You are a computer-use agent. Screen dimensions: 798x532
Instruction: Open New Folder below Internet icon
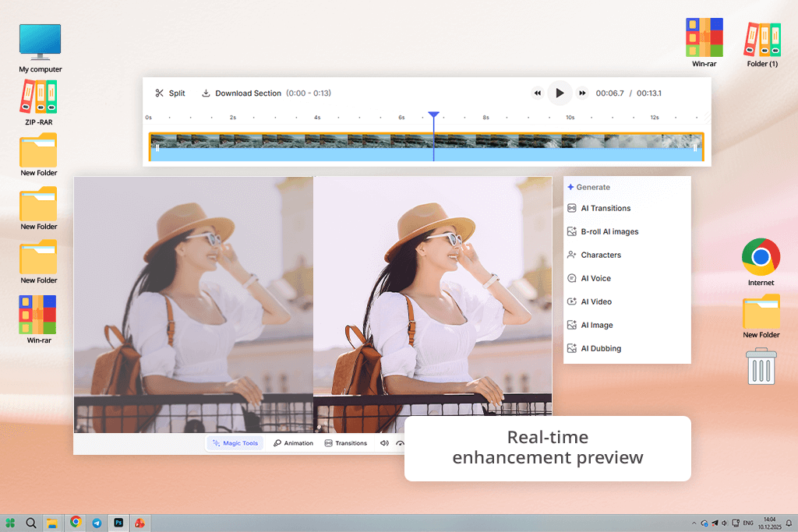click(x=761, y=316)
